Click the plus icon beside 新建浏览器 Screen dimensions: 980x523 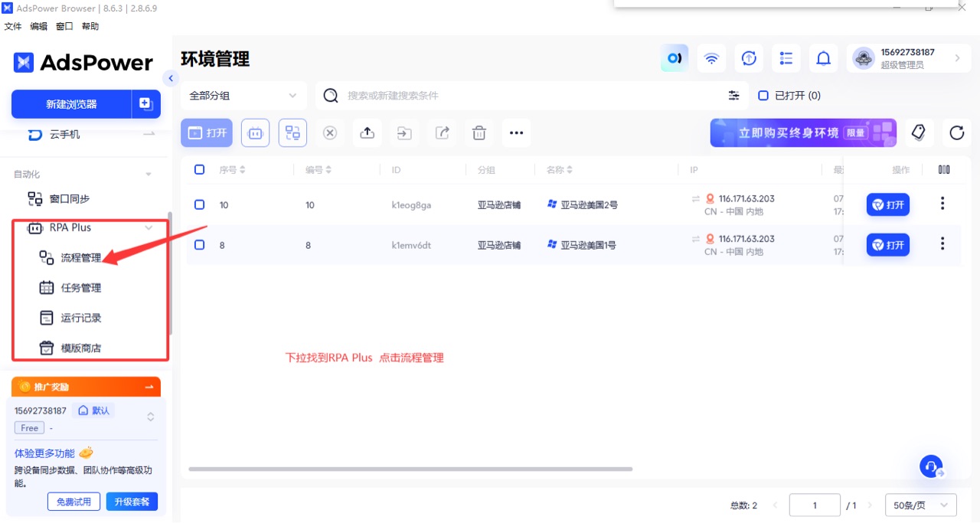146,103
